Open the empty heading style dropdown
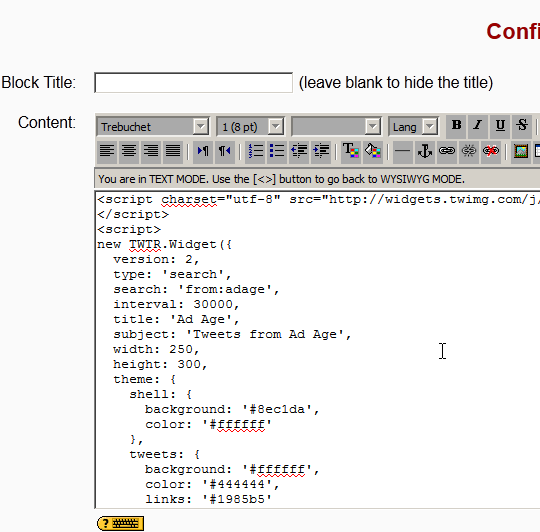Viewport: 540px width, 532px height. click(x=336, y=127)
